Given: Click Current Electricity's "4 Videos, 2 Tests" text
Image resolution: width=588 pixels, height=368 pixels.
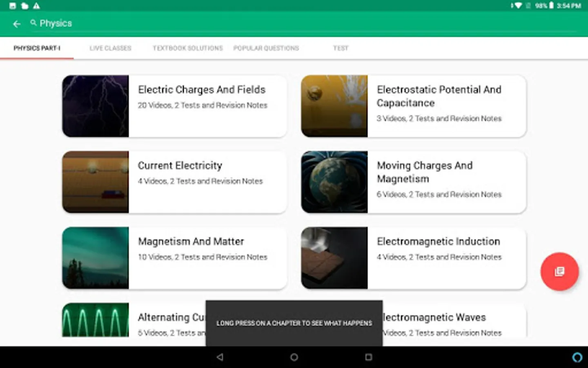Looking at the screenshot, I should click(200, 181).
